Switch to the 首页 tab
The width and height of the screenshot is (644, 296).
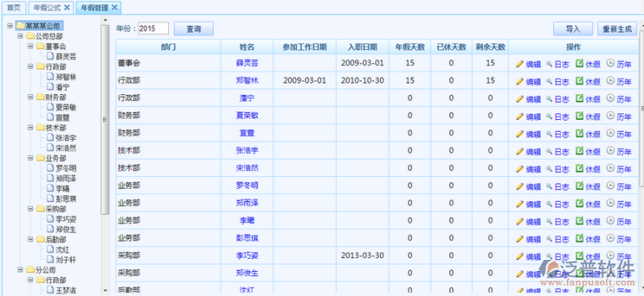(x=14, y=7)
